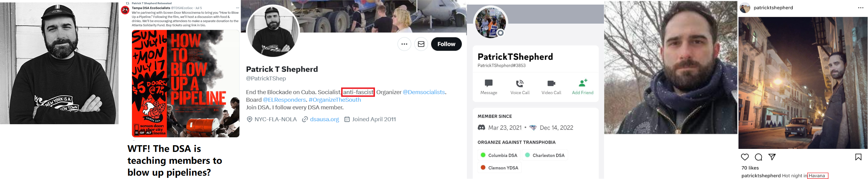Pause the GIF on the pipeline poster
Image resolution: width=868 pixels, height=179 pixels.
[137, 132]
